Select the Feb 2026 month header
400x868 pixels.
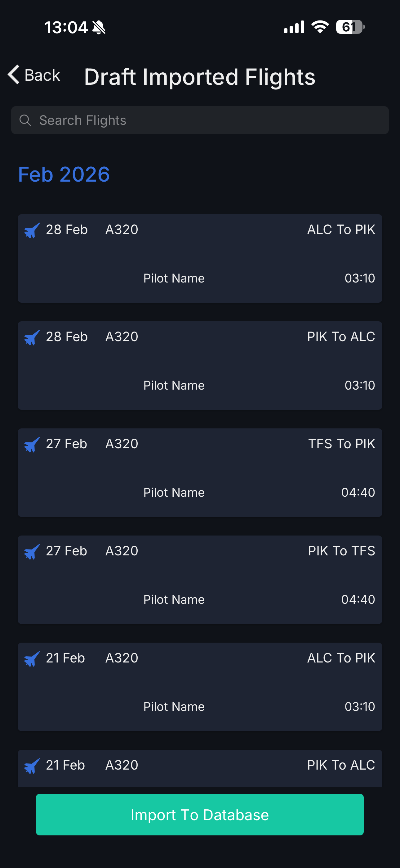point(64,174)
